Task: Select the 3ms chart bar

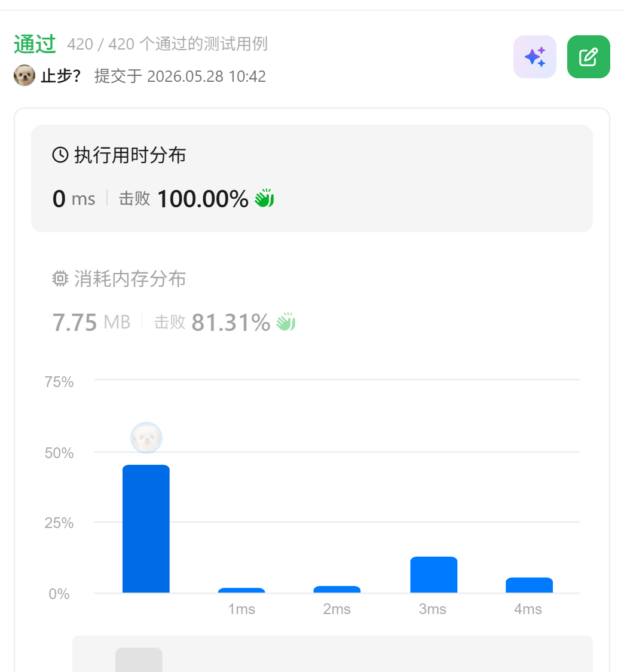Action: pos(433,575)
